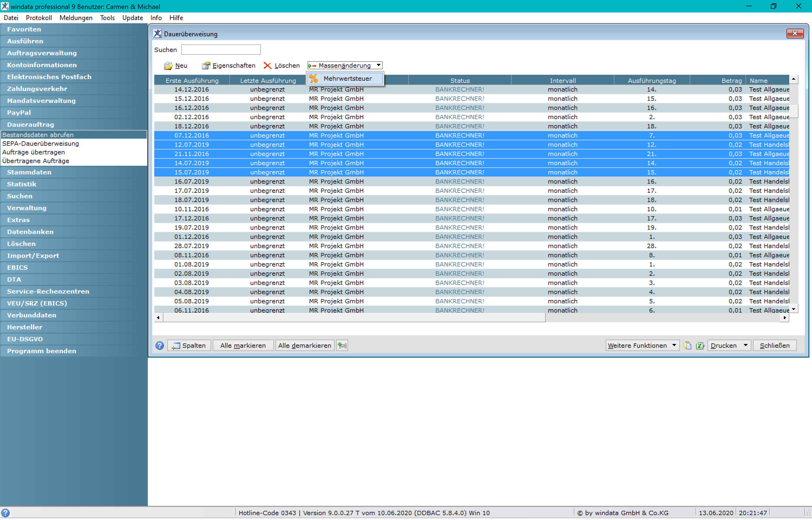Image resolution: width=812 pixels, height=520 pixels.
Task: Open the Massenänderung dropdown
Action: (345, 66)
